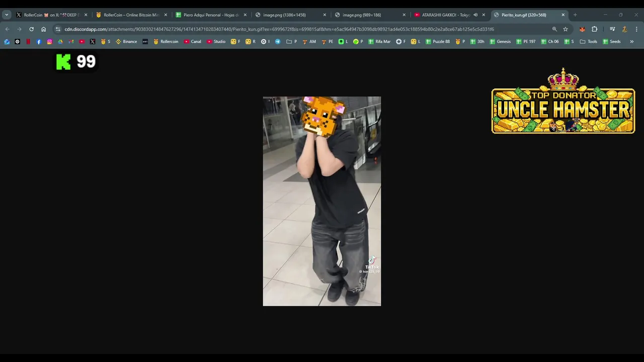
Task: View site information icon in address bar
Action: click(x=58, y=29)
